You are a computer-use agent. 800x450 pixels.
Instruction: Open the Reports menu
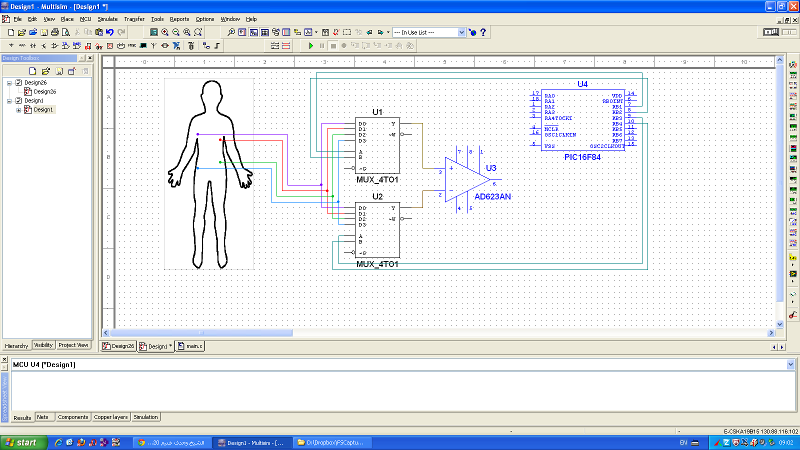(179, 19)
